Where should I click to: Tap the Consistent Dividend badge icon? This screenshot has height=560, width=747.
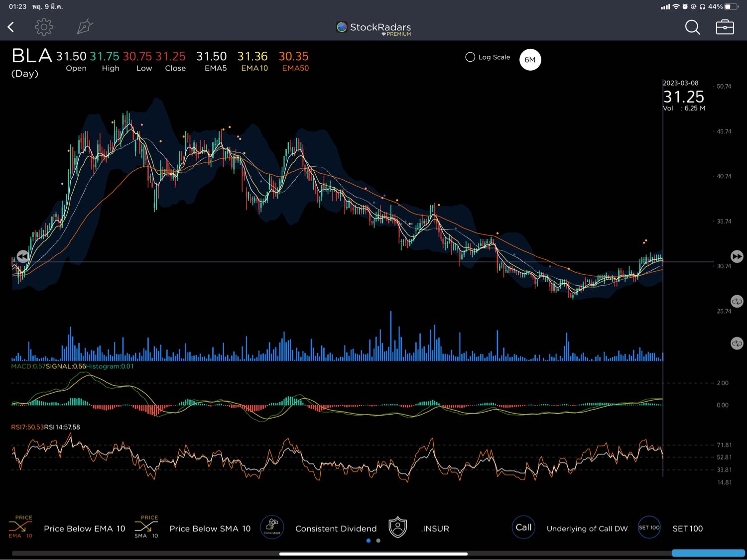click(x=272, y=527)
